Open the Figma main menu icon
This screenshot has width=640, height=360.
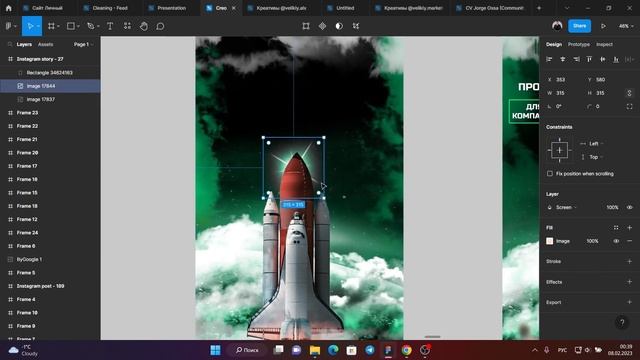click(x=8, y=26)
